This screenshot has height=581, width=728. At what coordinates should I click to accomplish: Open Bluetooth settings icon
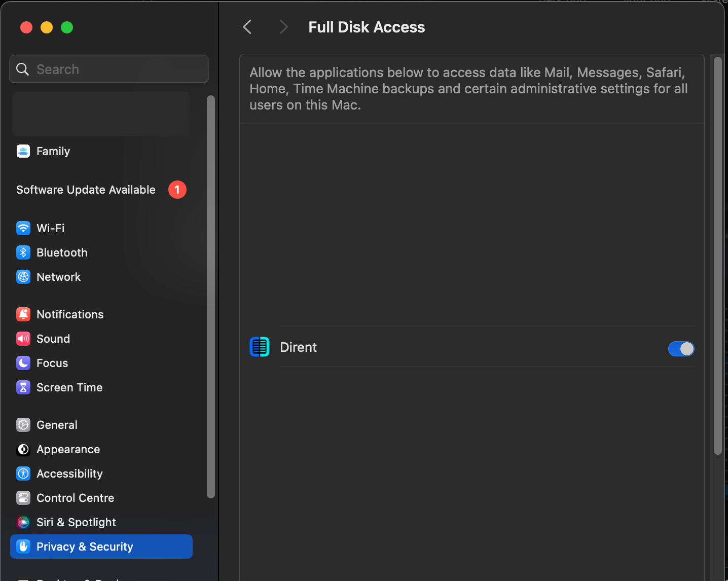click(x=23, y=252)
